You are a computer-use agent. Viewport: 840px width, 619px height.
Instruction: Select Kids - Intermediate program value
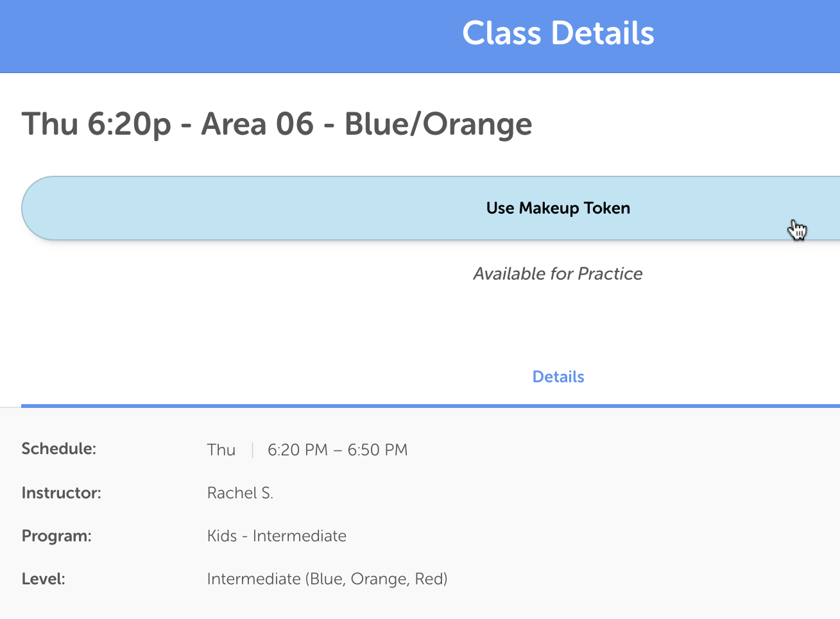(x=277, y=536)
